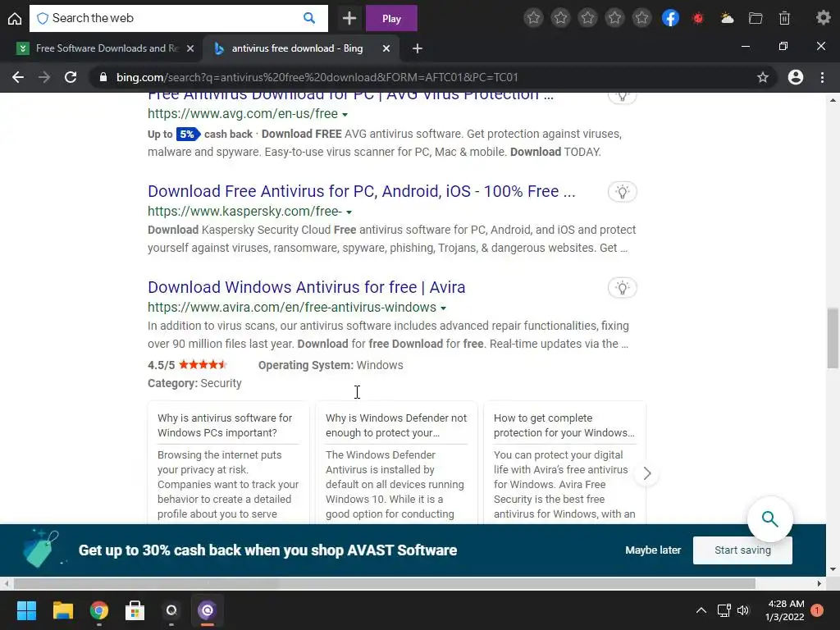Bookmark this page with the address bar star
Screen dimensions: 840x630
pos(763,77)
